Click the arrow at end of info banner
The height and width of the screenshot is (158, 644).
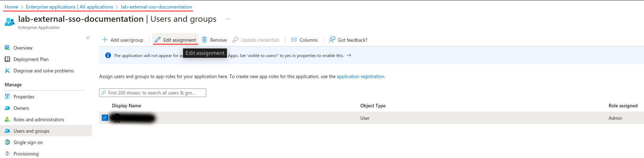[349, 55]
